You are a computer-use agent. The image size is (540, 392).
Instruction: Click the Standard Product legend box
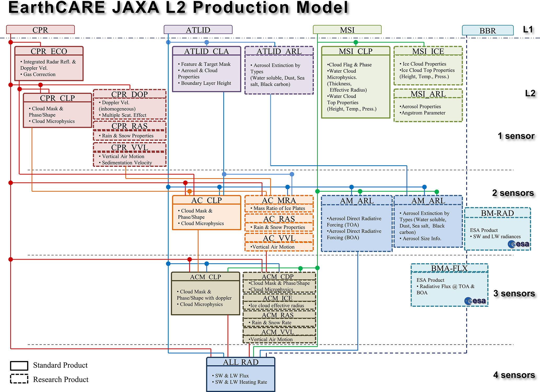click(x=19, y=366)
